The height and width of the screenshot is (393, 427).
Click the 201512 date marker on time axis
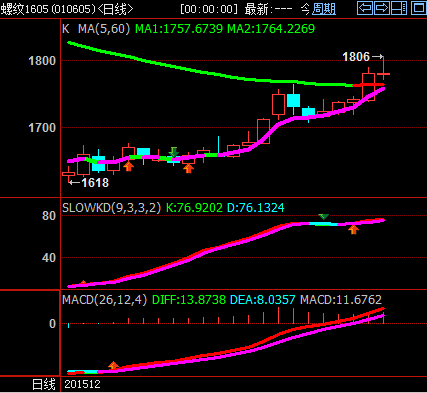[82, 384]
